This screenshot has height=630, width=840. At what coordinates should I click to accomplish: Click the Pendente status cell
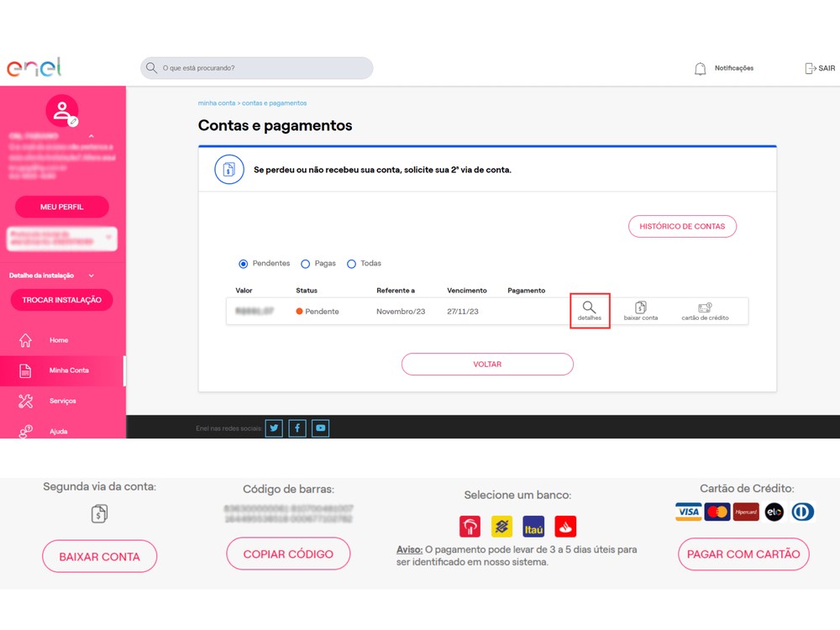[318, 312]
